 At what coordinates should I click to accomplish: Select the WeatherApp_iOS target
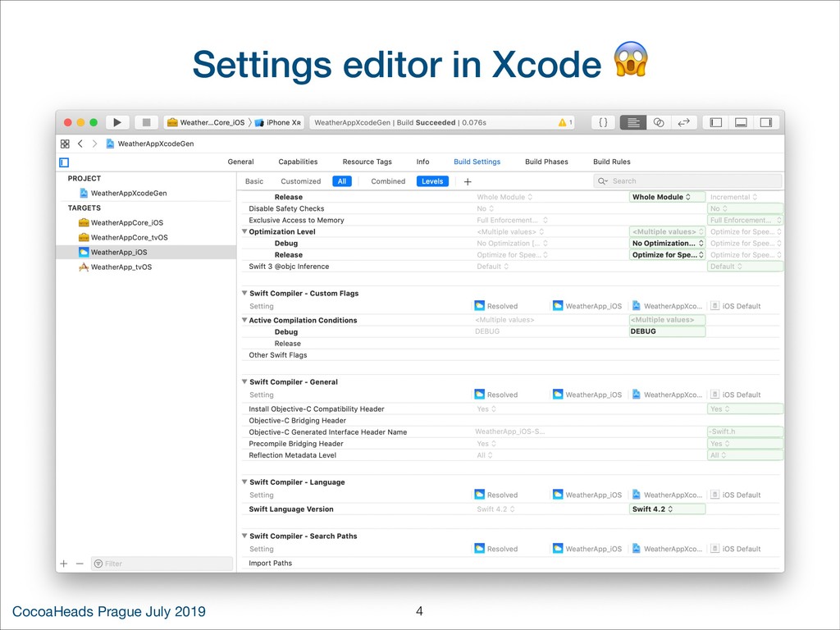pyautogui.click(x=146, y=253)
